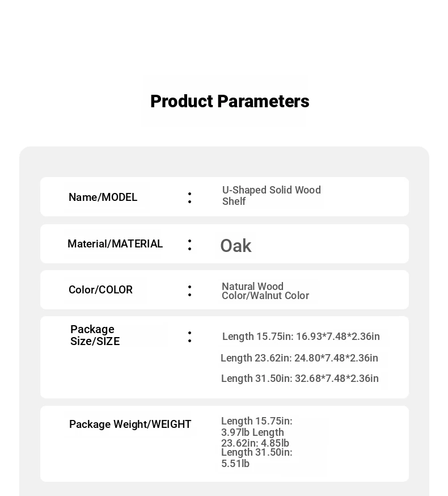448x496 pixels.
Task: Select the Name/MODEL label
Action: (103, 197)
